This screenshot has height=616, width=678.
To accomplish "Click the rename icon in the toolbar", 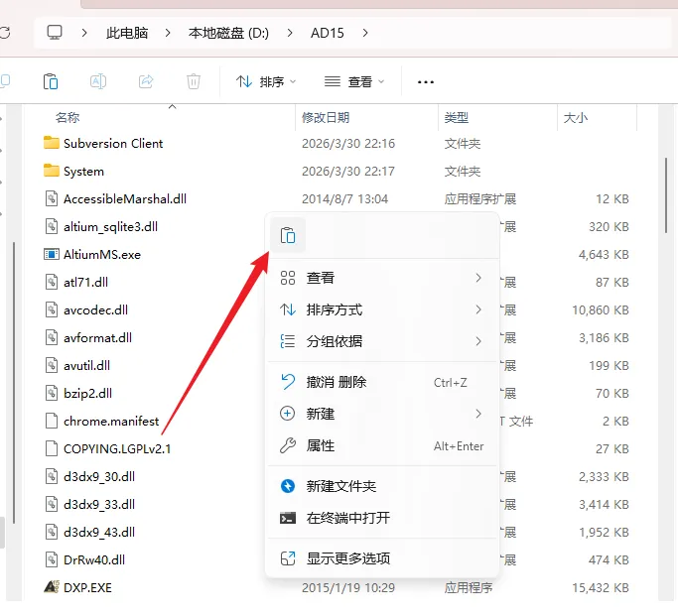I will [x=98, y=81].
